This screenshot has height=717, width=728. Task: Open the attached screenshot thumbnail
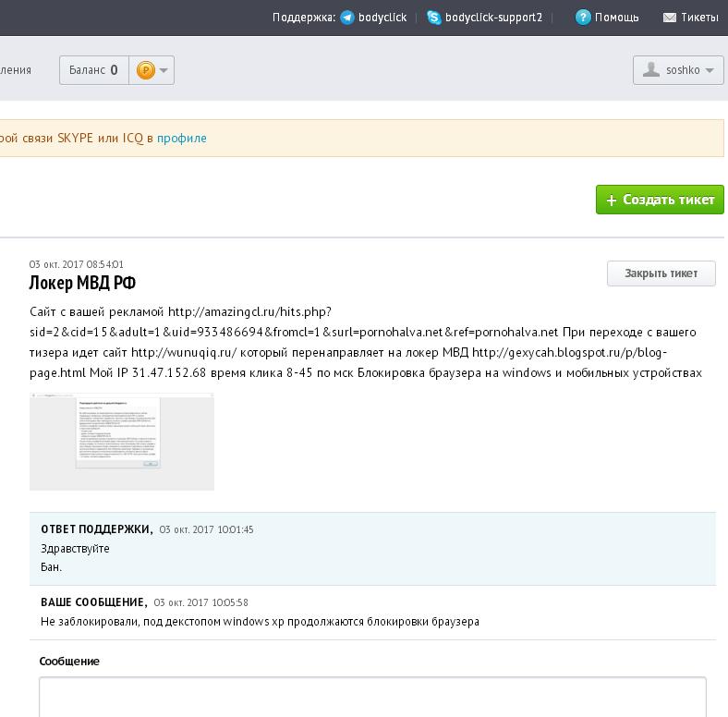pos(122,442)
